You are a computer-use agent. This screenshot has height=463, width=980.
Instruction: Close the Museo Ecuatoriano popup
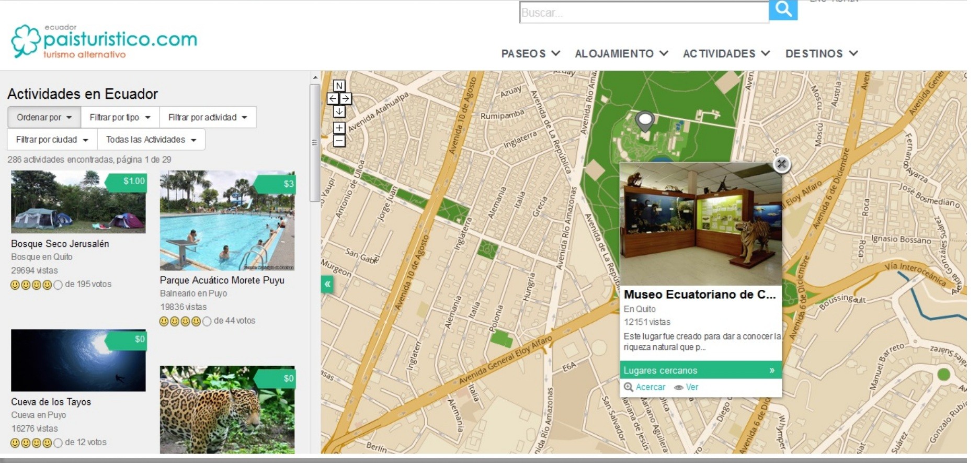781,164
